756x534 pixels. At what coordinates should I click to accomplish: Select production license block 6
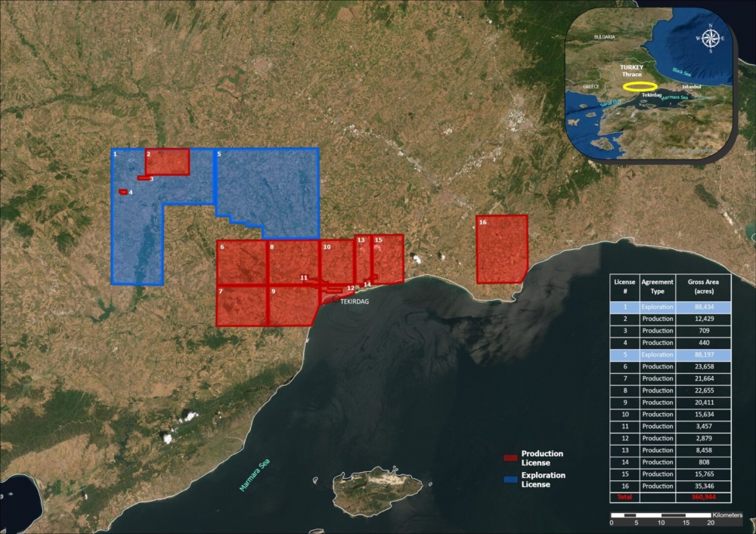click(x=240, y=262)
